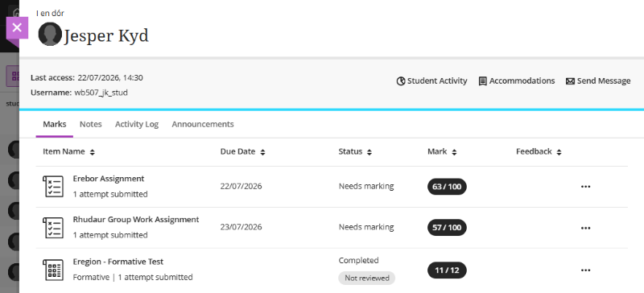Click the Rhudaur due date 23/07/2026
This screenshot has width=644, height=293.
coord(241,227)
